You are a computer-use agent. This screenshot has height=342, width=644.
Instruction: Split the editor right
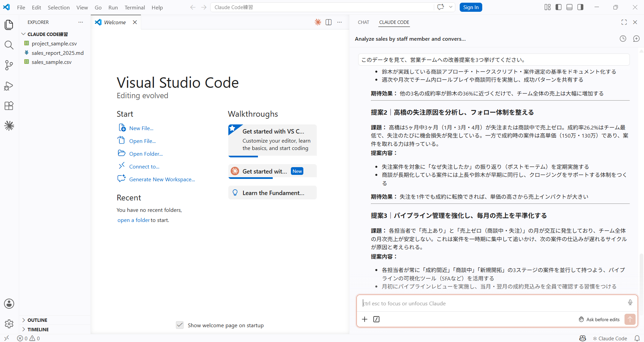tap(329, 22)
